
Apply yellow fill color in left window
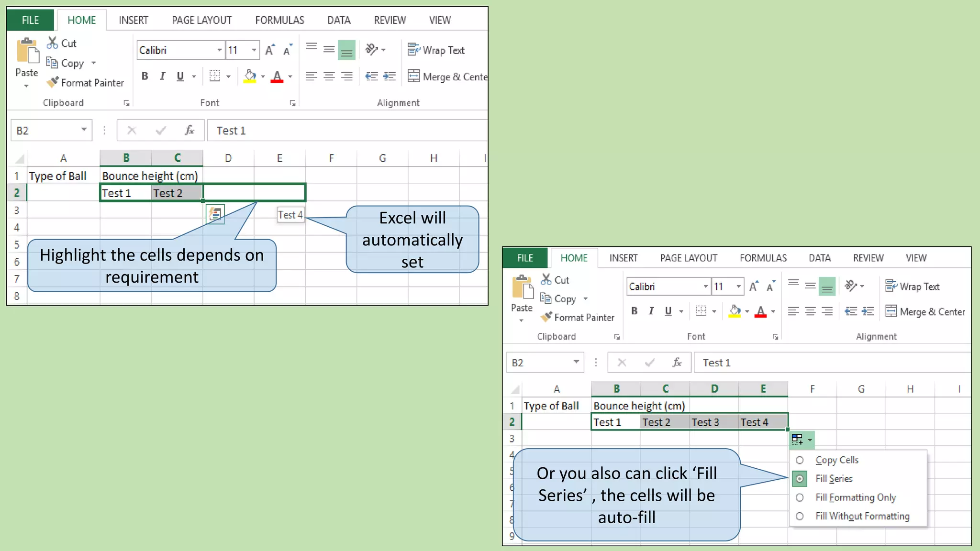(x=250, y=77)
